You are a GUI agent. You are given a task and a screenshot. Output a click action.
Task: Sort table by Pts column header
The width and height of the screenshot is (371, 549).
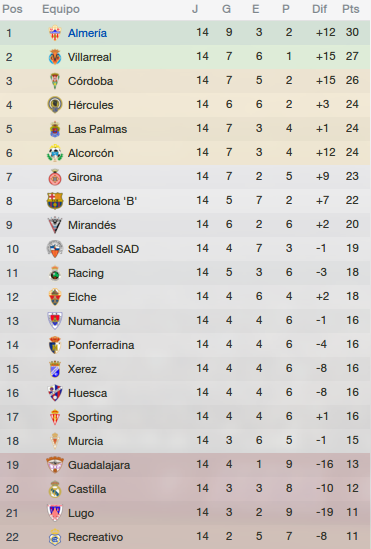[351, 9]
